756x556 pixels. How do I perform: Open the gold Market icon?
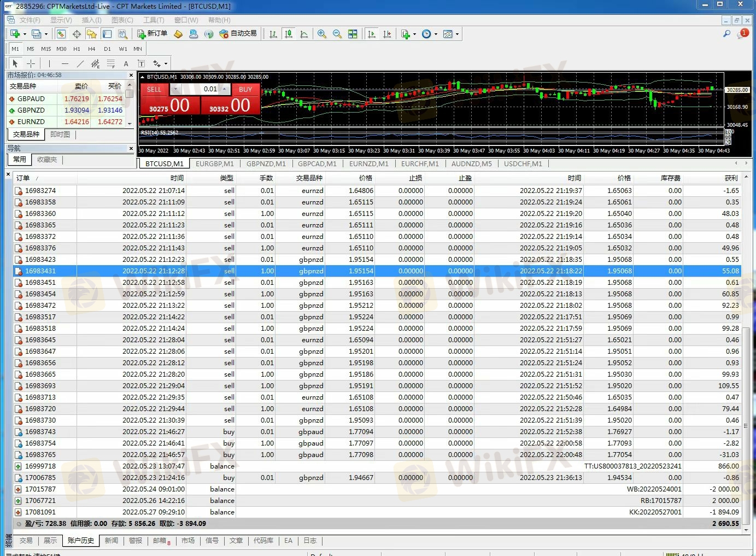tap(178, 34)
